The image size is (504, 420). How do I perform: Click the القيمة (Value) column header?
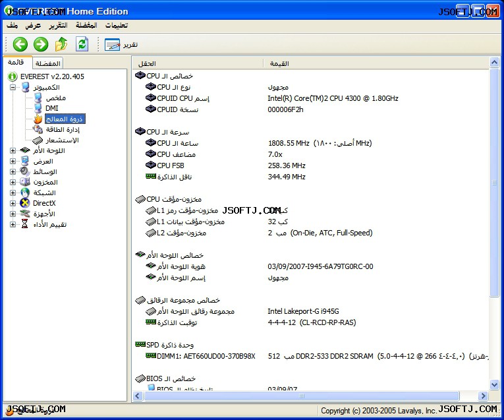click(376, 64)
